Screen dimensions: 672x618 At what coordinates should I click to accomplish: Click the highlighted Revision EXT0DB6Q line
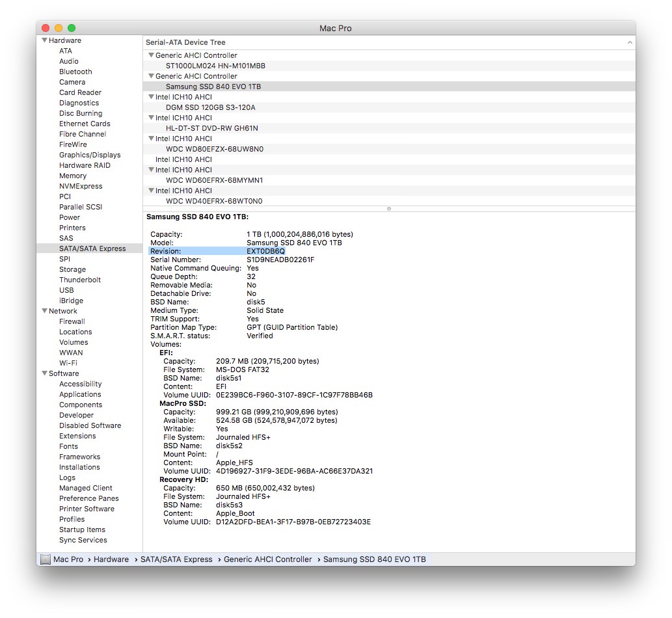tap(217, 252)
